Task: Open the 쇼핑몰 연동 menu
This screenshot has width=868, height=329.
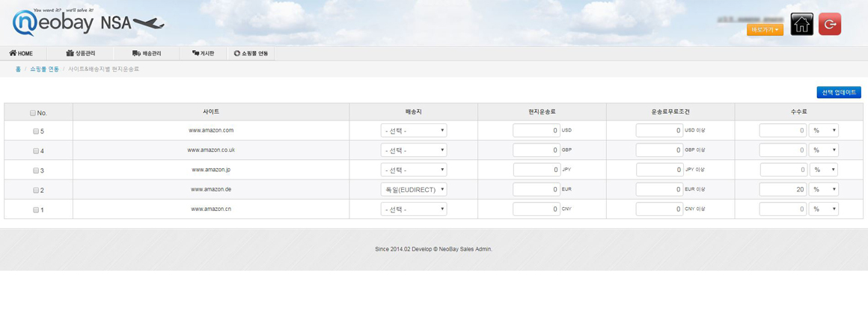Action: click(251, 54)
